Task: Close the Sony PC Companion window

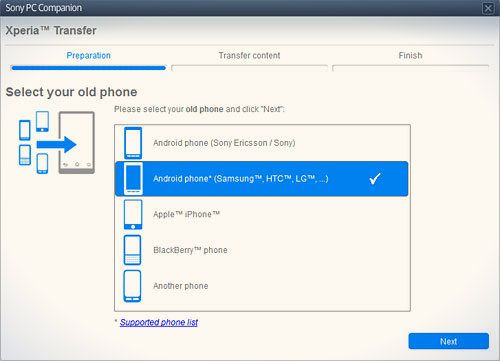Action: [488, 8]
